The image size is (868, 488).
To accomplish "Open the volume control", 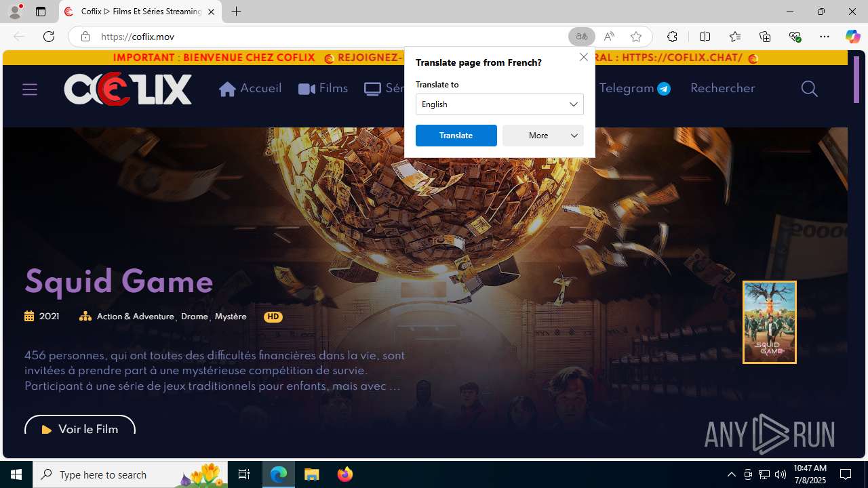I will [x=781, y=474].
